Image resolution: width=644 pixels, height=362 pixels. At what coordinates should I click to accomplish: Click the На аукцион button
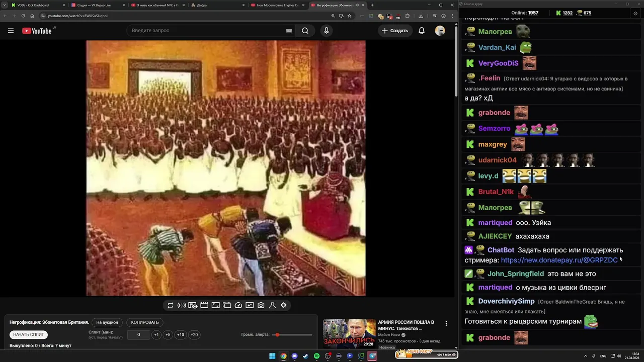coord(107,322)
